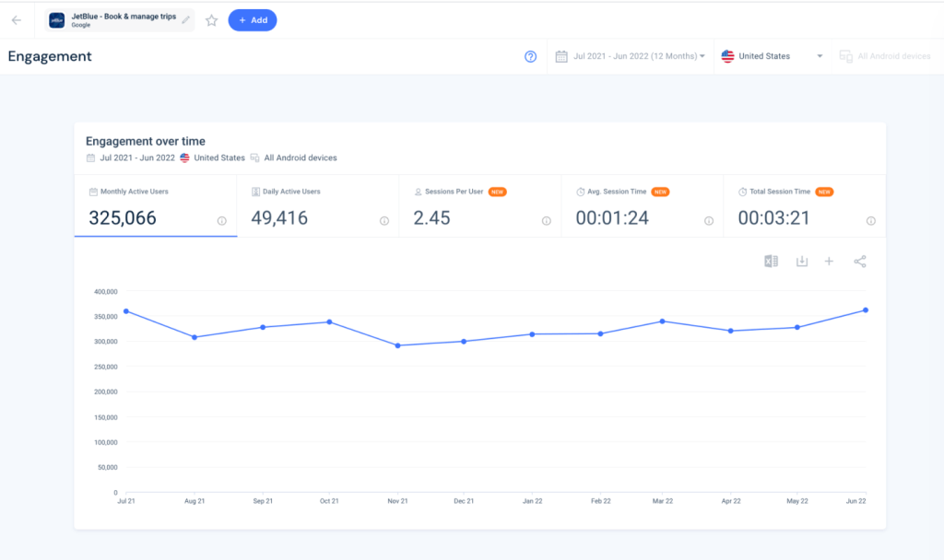Click the JetBlue app name chip
The height and width of the screenshot is (560, 944).
[120, 20]
